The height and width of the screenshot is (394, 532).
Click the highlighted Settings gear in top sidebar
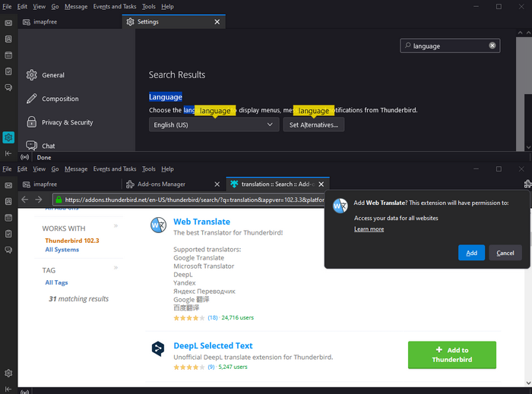coord(8,137)
